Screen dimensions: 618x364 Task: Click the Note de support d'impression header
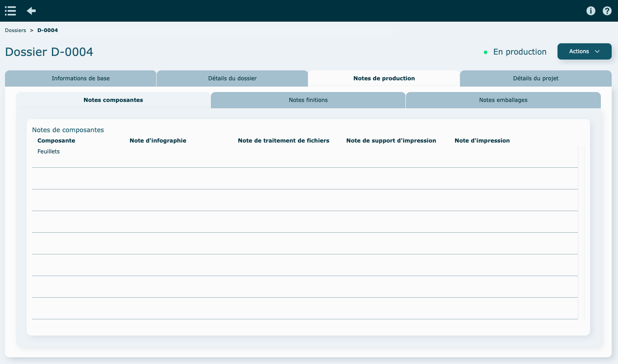click(391, 141)
